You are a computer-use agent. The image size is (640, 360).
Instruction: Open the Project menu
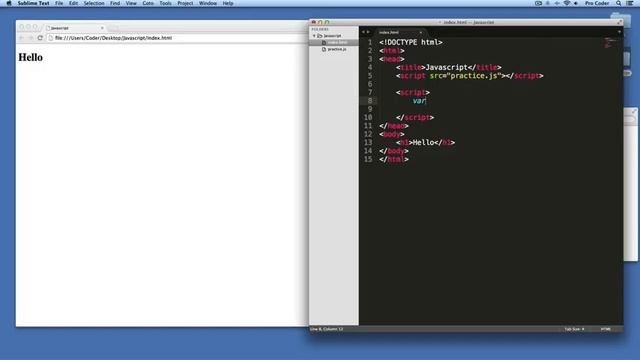tap(185, 3)
